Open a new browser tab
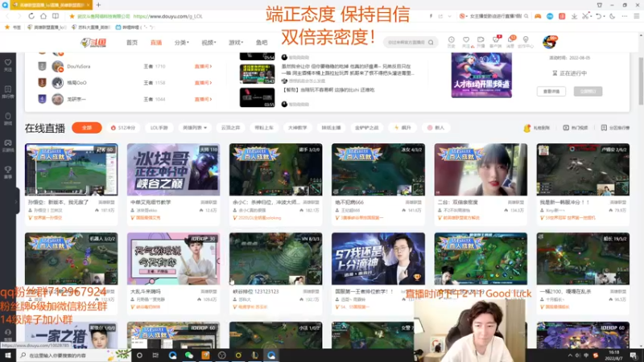Screen dimensions: 644x362 (98, 5)
